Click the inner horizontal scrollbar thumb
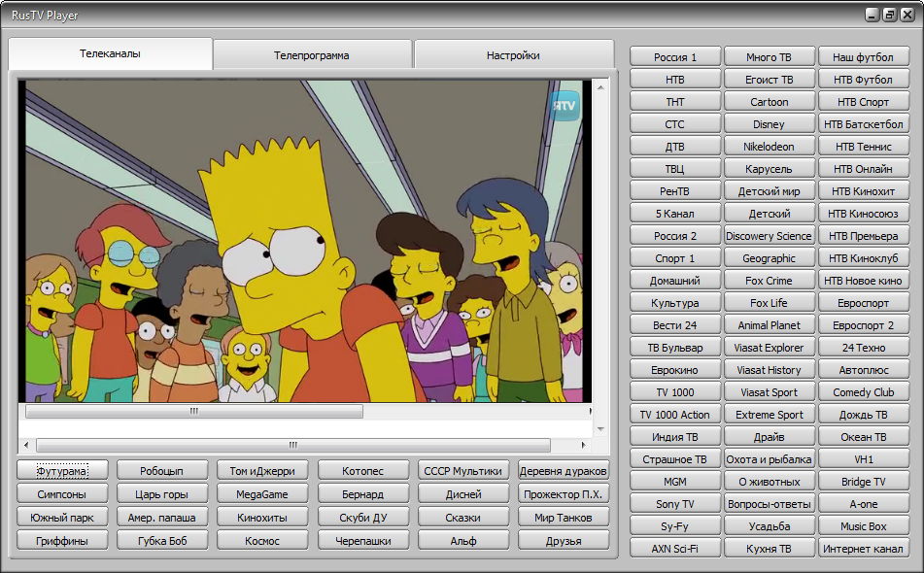The width and height of the screenshot is (924, 573). (x=194, y=411)
